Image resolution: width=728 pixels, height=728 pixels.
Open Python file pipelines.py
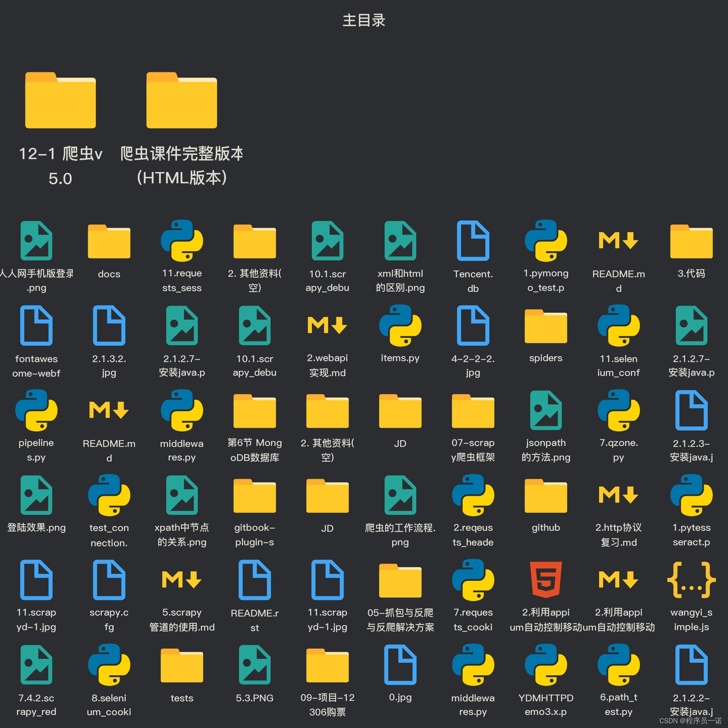(36, 410)
